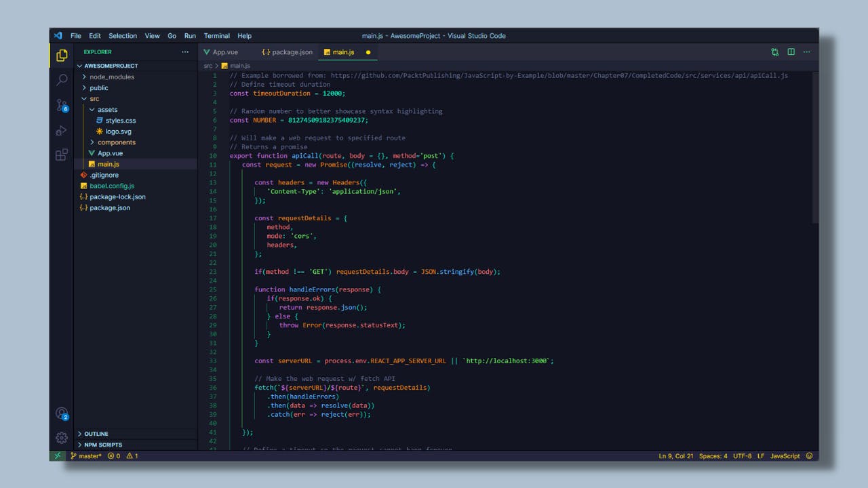
Task: Open the Selection menu
Action: click(x=123, y=36)
